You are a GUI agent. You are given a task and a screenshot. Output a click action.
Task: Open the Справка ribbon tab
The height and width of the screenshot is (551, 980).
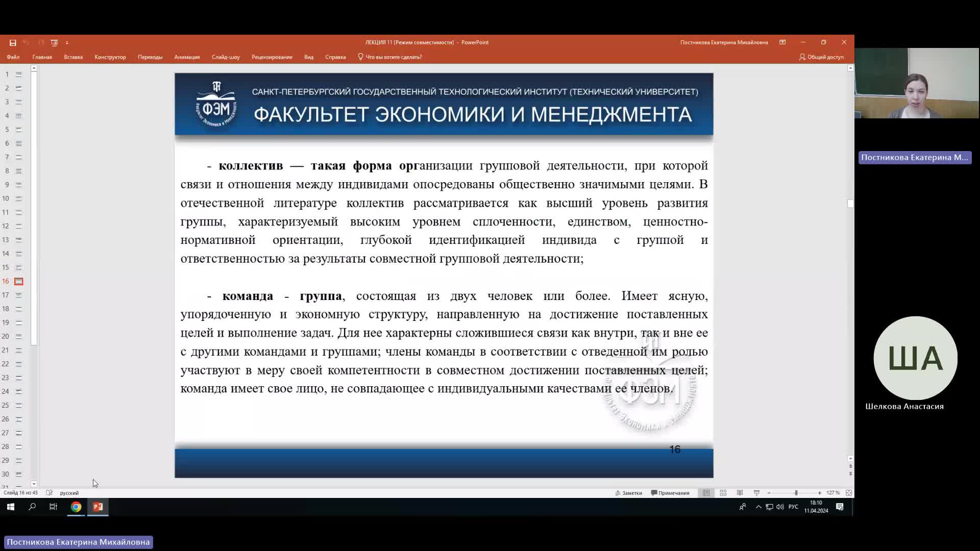[335, 57]
